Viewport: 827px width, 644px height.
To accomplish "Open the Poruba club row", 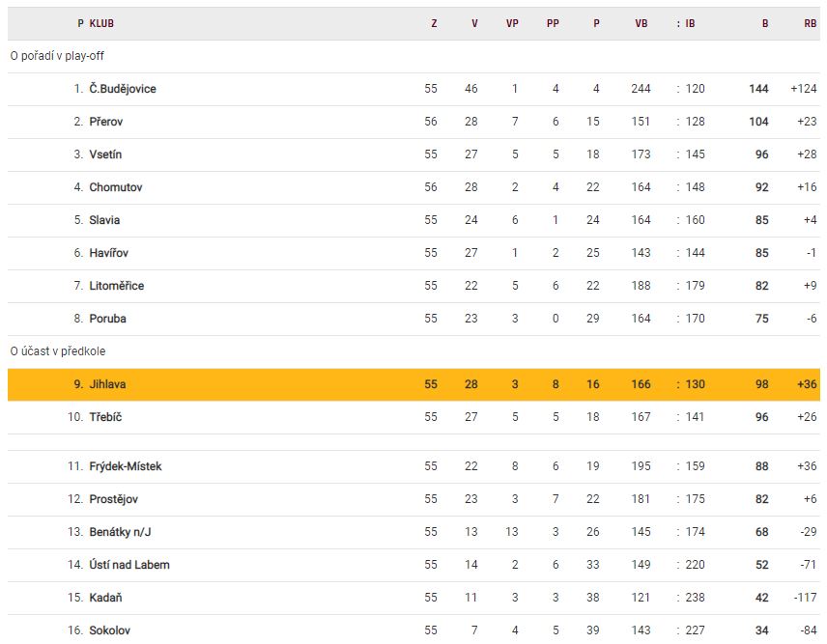I will [108, 319].
